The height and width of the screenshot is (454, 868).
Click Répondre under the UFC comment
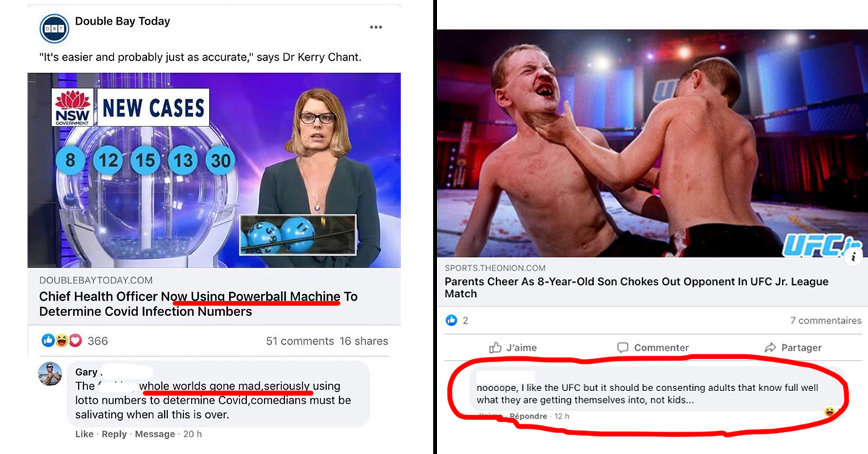(528, 416)
